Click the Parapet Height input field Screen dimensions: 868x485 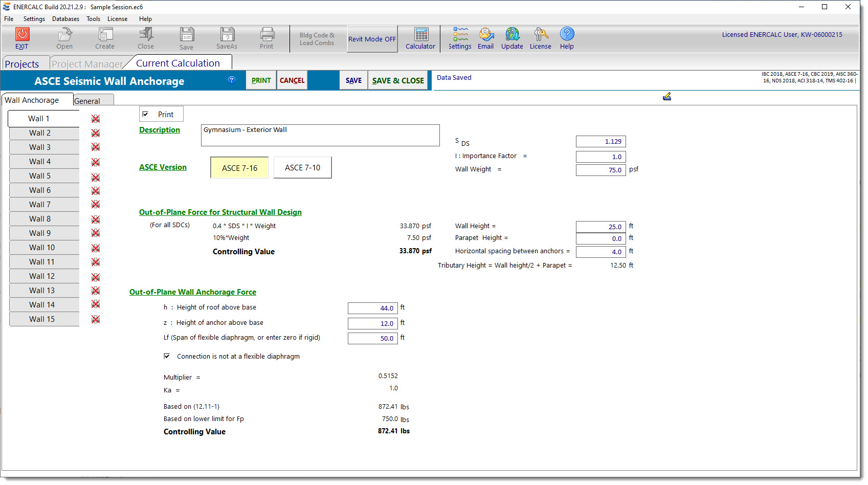(x=600, y=238)
